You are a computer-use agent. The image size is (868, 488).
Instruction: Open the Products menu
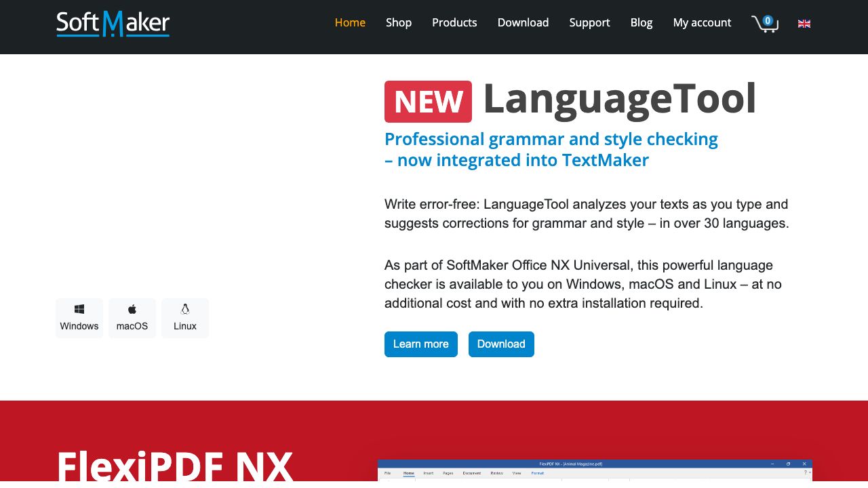pyautogui.click(x=454, y=22)
